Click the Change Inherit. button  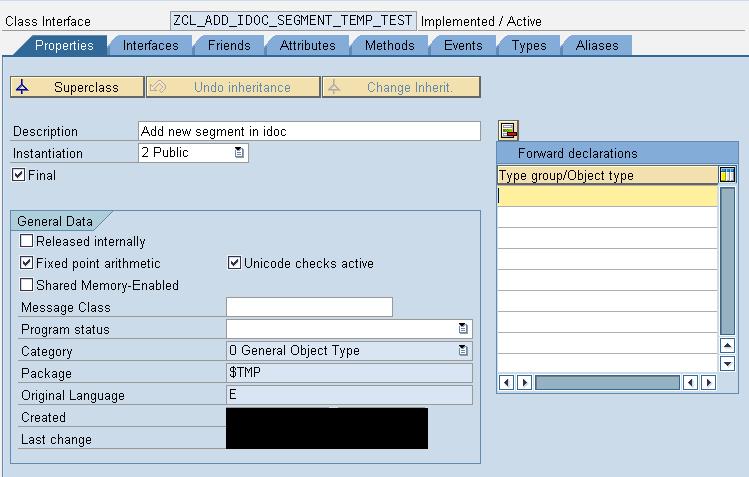[x=401, y=87]
